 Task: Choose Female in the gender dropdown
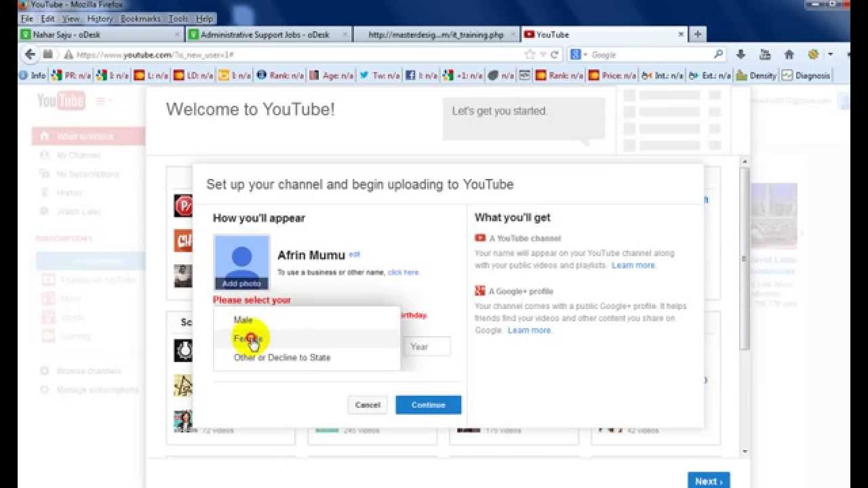point(307,339)
